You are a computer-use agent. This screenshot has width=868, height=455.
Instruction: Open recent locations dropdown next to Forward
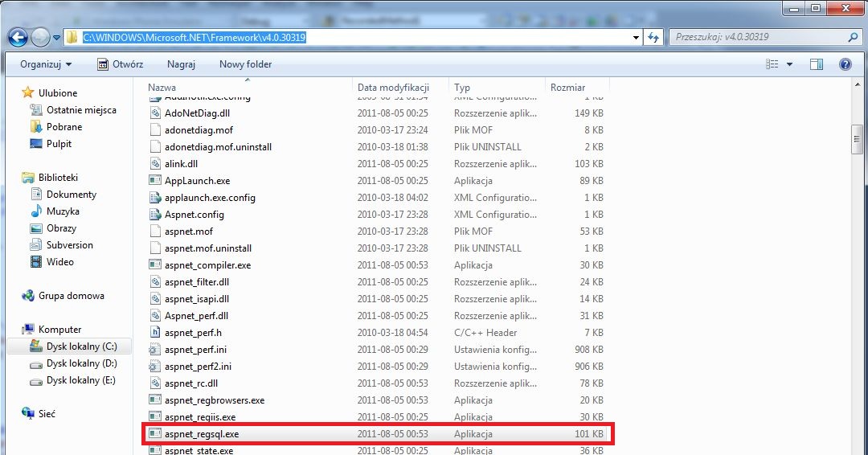(56, 38)
